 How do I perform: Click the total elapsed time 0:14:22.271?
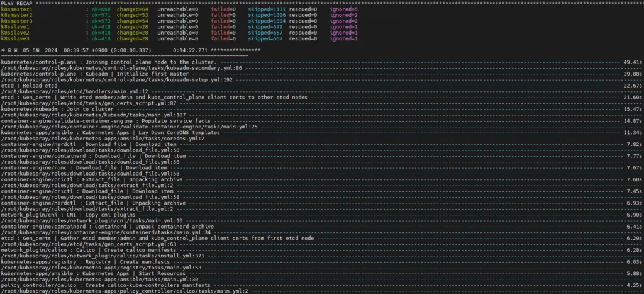pyautogui.click(x=190, y=50)
